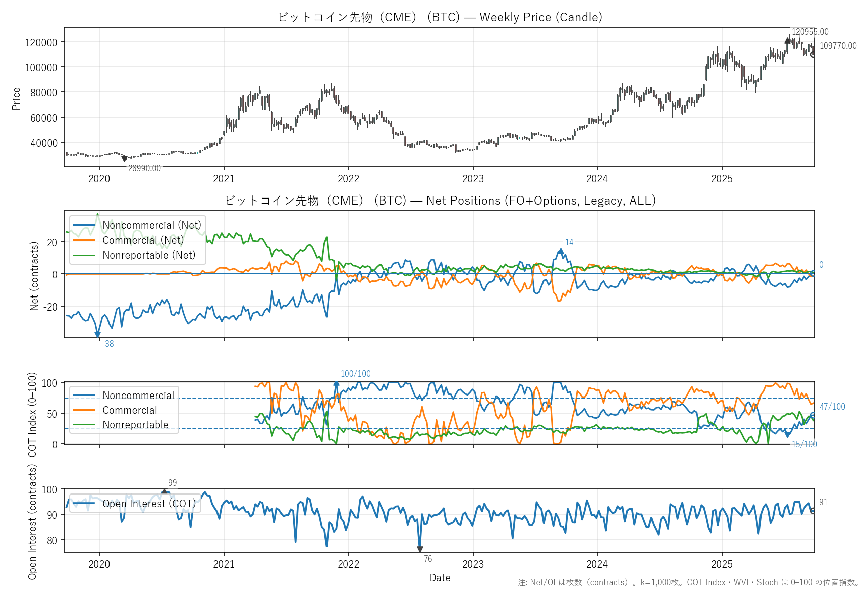Click the COT Index 15/100 low marker
Image resolution: width=868 pixels, height=593 pixels.
click(x=788, y=435)
